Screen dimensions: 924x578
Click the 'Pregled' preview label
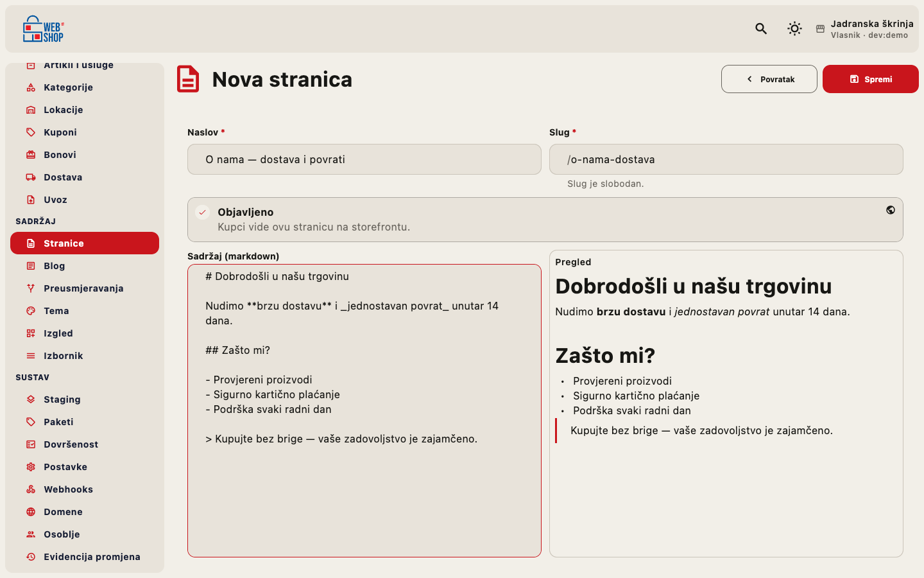point(573,262)
